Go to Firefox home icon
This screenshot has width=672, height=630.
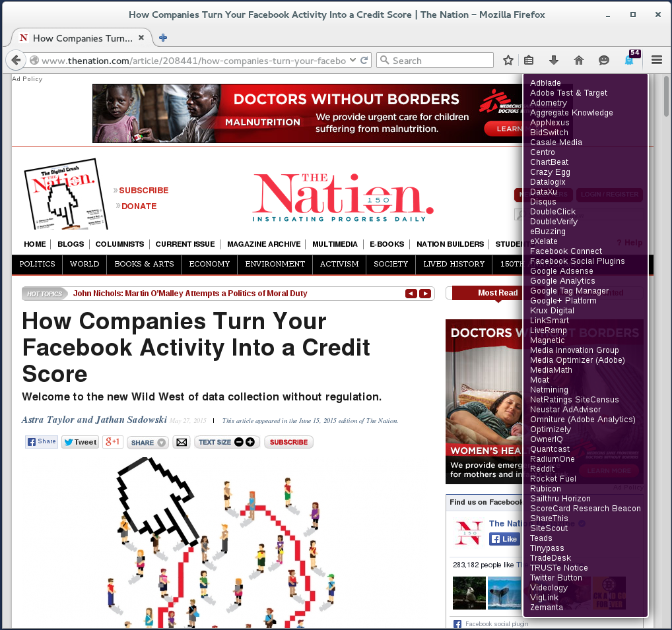click(578, 61)
